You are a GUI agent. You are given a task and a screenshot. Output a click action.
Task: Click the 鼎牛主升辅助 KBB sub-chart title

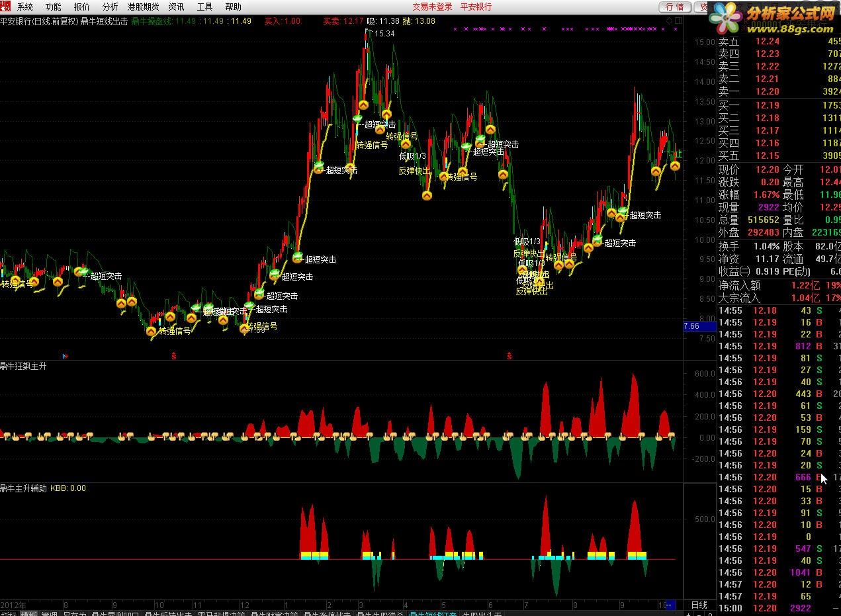(x=43, y=488)
